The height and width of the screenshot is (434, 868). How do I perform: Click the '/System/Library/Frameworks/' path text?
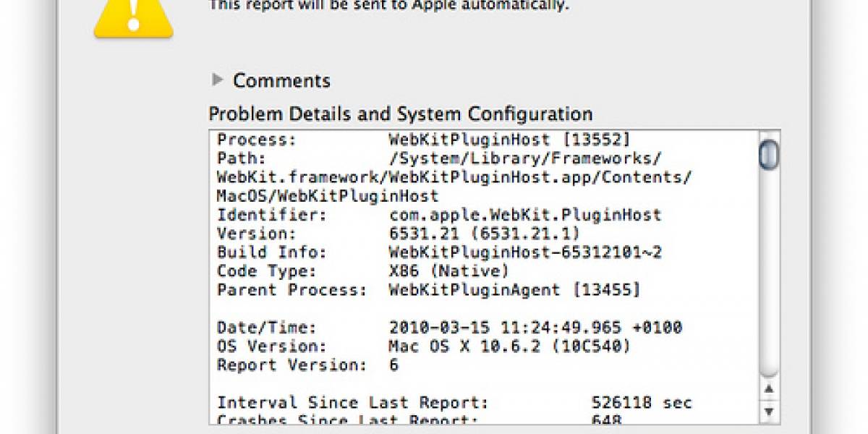click(x=525, y=158)
